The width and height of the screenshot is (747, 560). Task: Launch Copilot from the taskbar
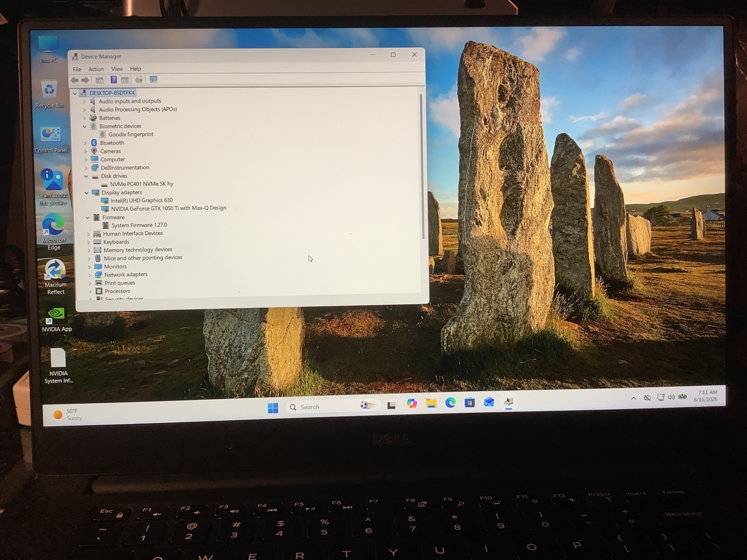(411, 404)
